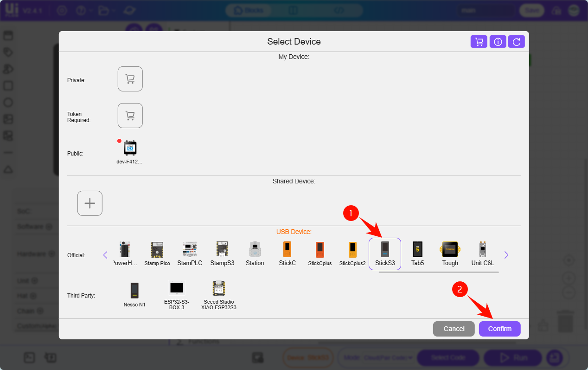Select the Station device
This screenshot has width=588, height=370.
tap(255, 253)
